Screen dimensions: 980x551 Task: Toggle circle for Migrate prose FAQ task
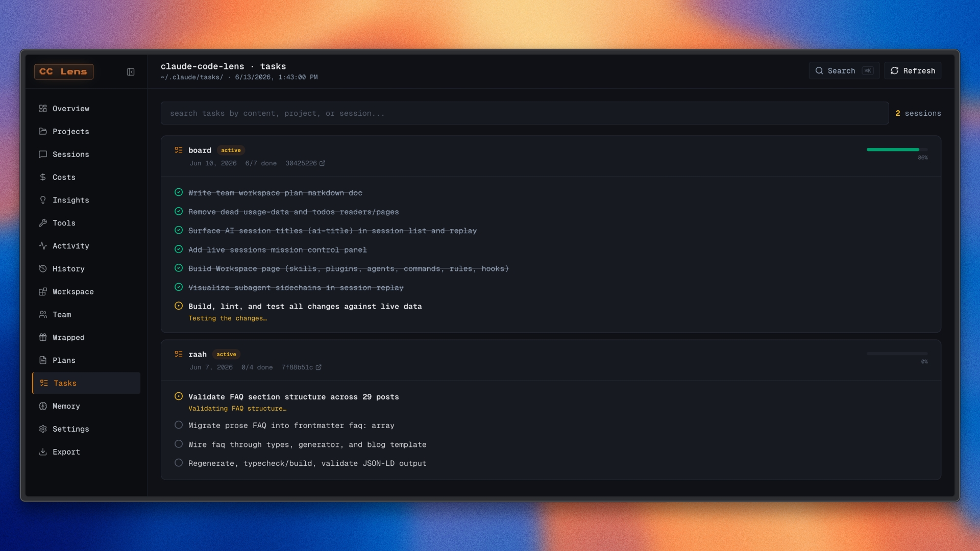(179, 425)
